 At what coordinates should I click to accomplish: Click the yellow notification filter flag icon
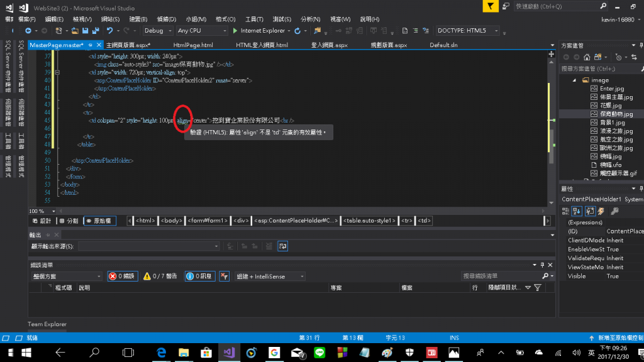491,6
